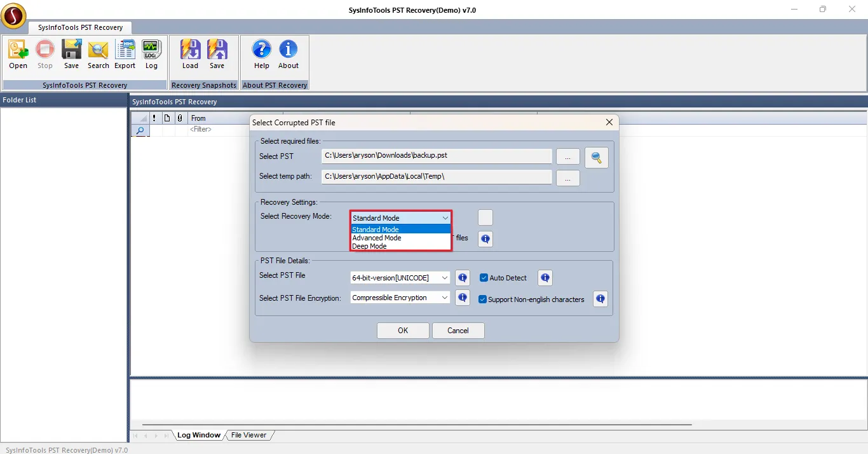Viewport: 868px width, 454px height.
Task: Click the Select PST file path field
Action: coord(437,156)
